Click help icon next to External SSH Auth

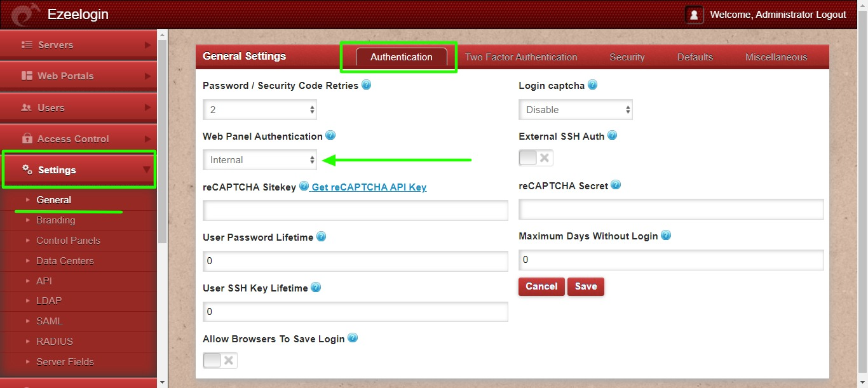612,135
